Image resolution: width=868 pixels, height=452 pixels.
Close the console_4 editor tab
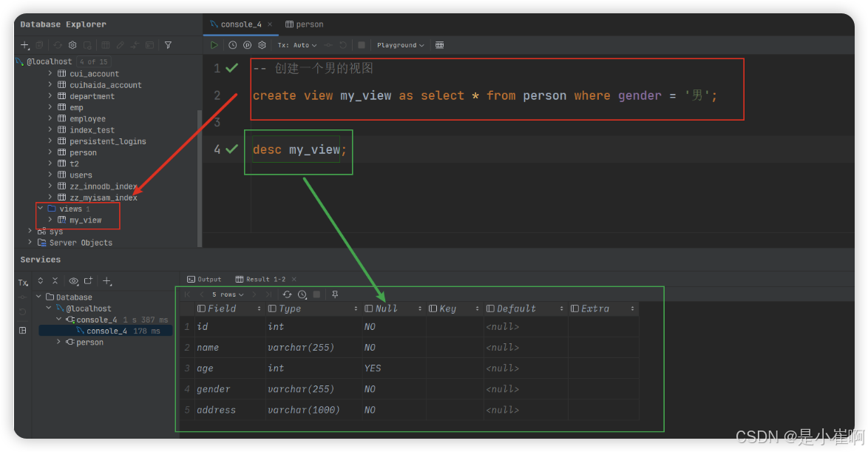point(270,24)
